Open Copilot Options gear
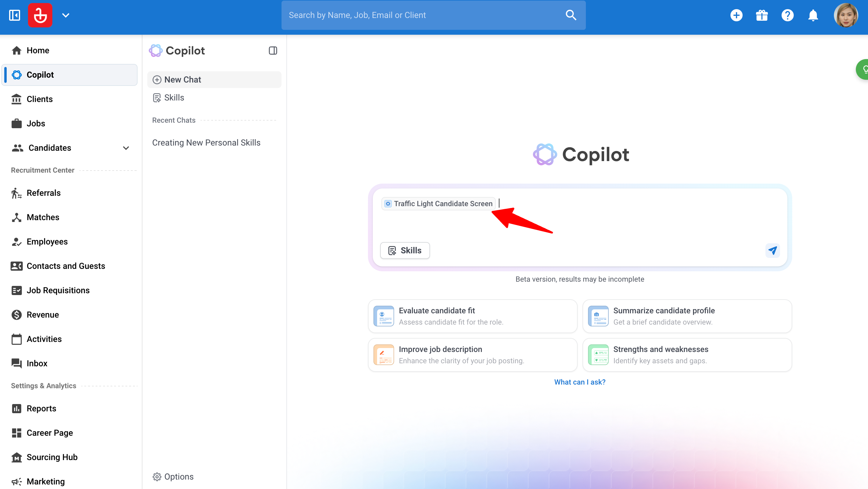 [173, 477]
